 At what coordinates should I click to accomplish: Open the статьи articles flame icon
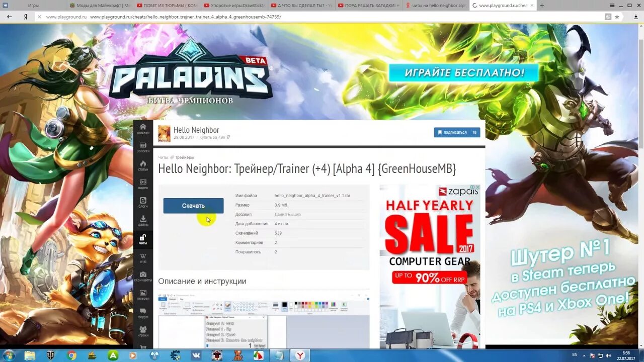point(143,166)
